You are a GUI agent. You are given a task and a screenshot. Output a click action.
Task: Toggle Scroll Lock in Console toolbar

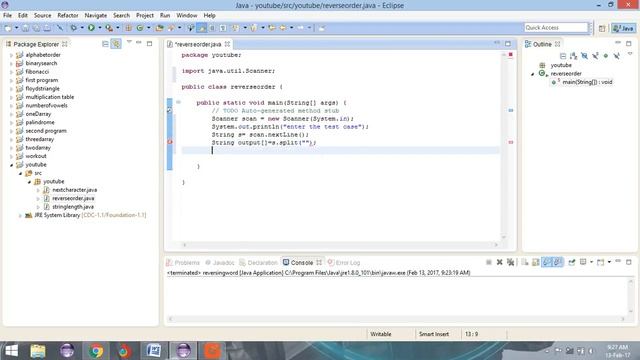536,262
